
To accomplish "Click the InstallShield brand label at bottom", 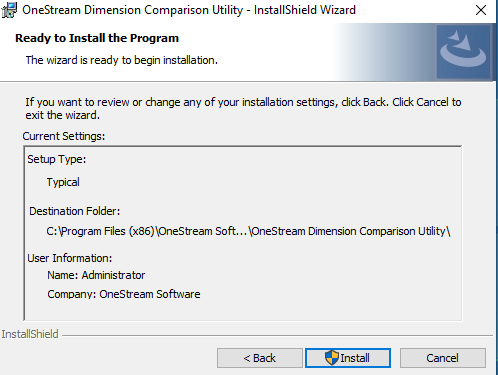I will click(30, 334).
